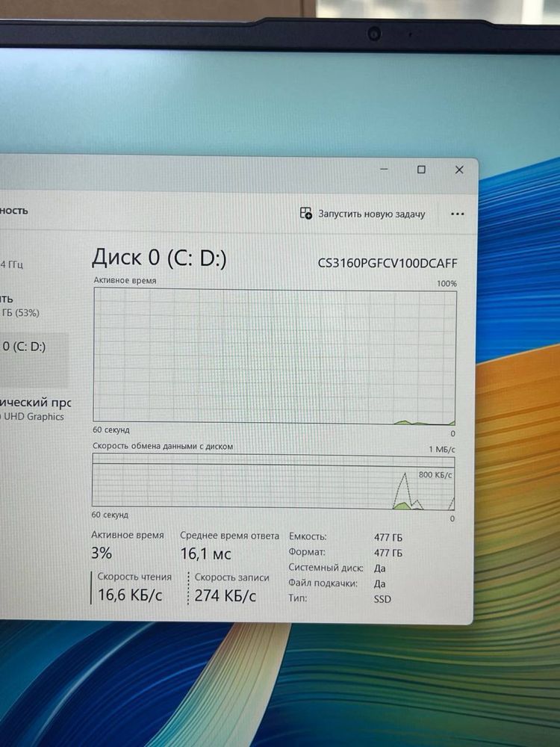Click the 'Запустить новую задачу' button
Image resolution: width=560 pixels, height=747 pixels.
pos(362,214)
